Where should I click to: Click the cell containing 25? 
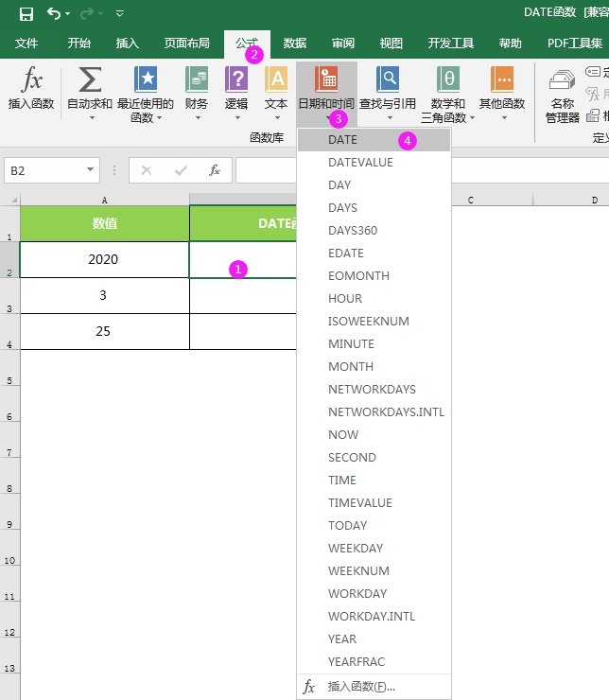pyautogui.click(x=105, y=332)
